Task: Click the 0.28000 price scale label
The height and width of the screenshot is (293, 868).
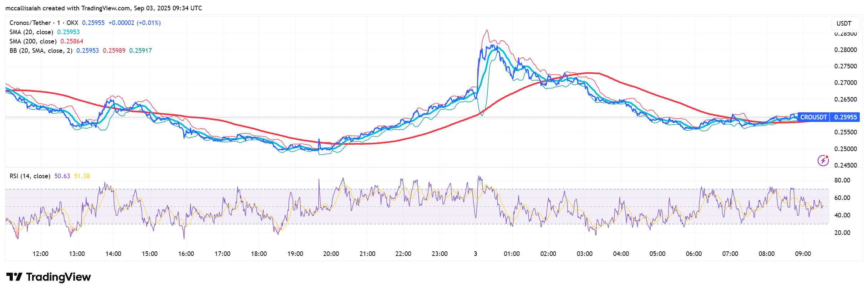Action: click(845, 50)
